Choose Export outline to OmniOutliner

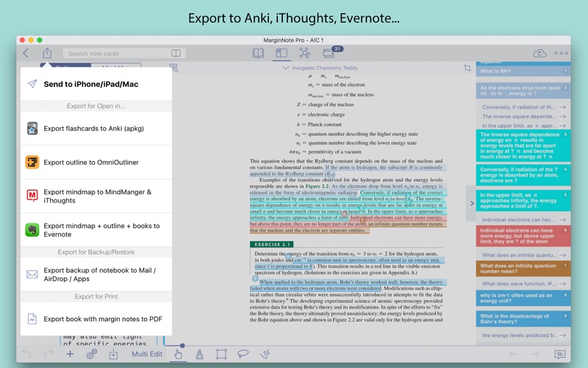point(96,162)
